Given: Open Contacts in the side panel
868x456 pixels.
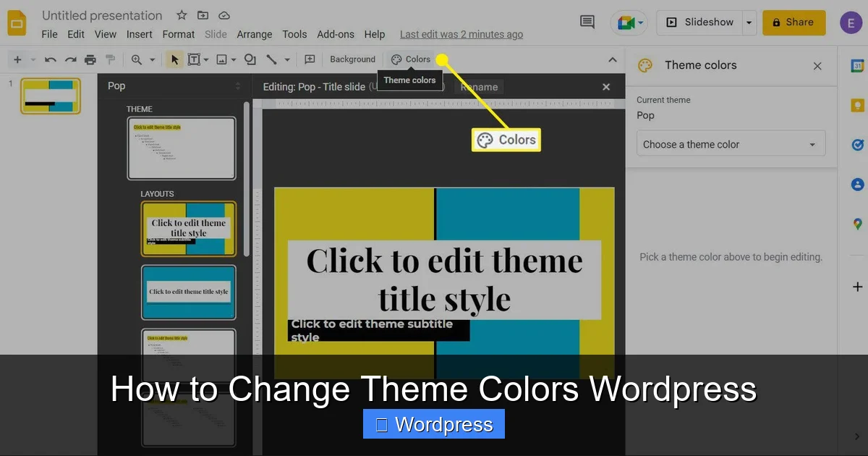Looking at the screenshot, I should point(857,185).
